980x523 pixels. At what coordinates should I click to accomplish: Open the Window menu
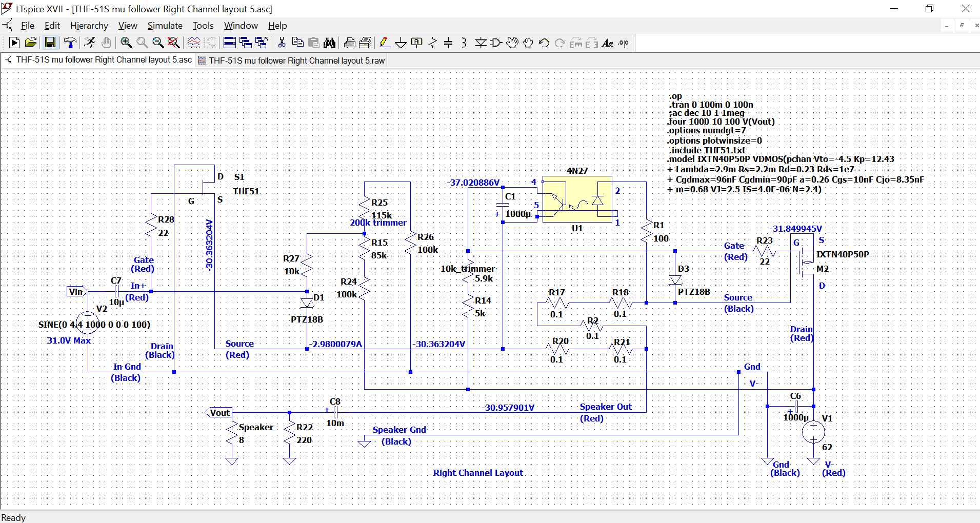click(x=241, y=26)
